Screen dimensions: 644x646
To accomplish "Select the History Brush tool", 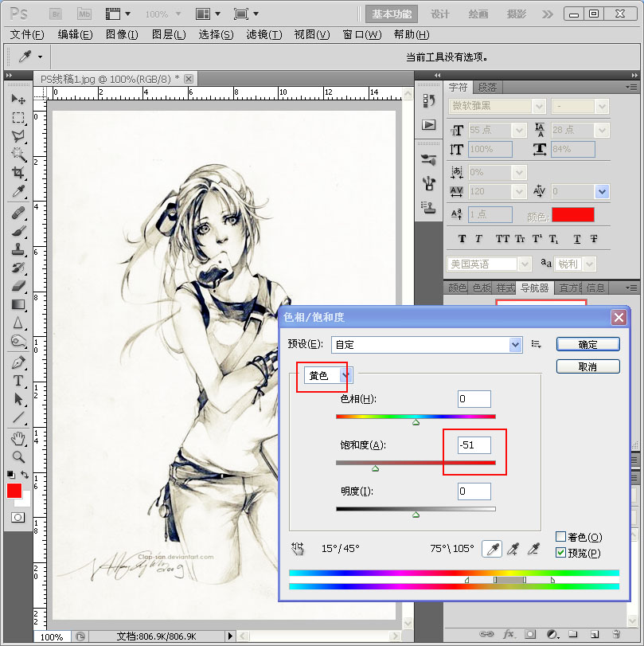I will pos(18,268).
